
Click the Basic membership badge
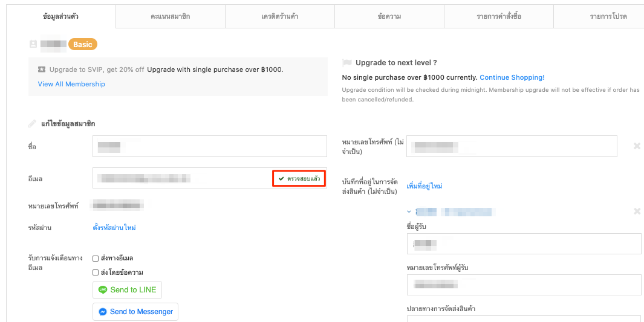pos(83,44)
